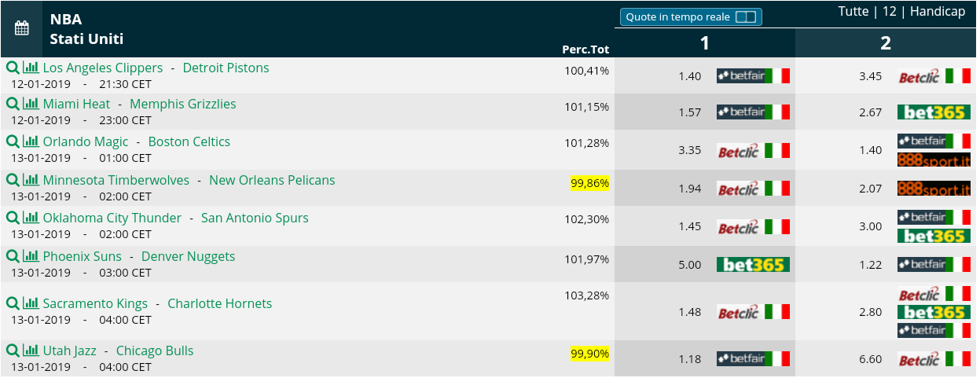The height and width of the screenshot is (378, 980).
Task: Click the calendar icon beside NBA header
Action: 22,28
